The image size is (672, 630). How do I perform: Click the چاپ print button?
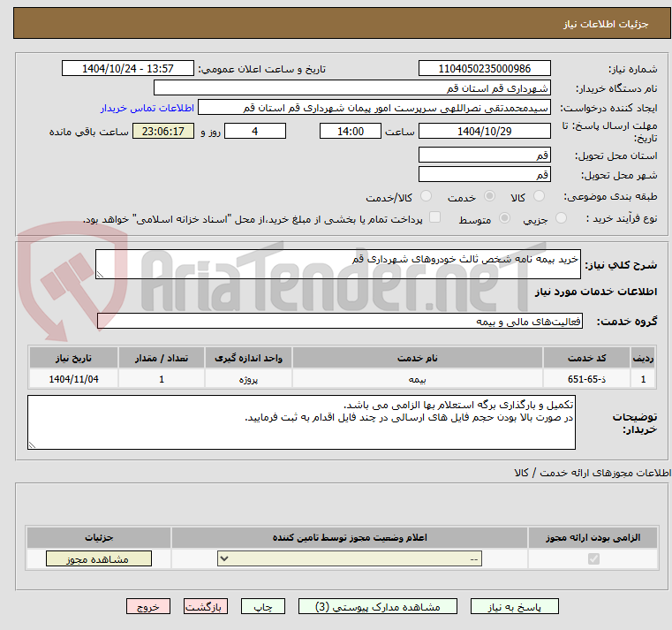coord(263,607)
